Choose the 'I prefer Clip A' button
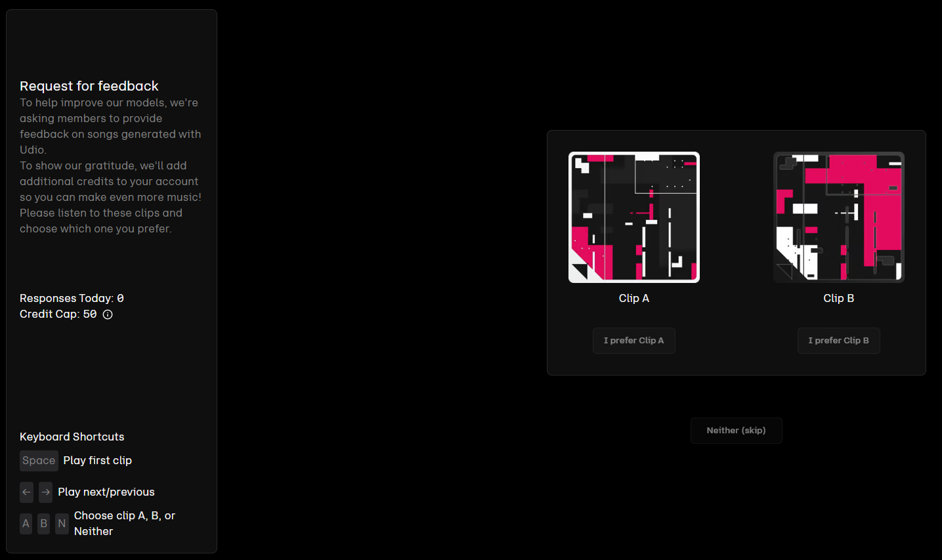 click(633, 341)
